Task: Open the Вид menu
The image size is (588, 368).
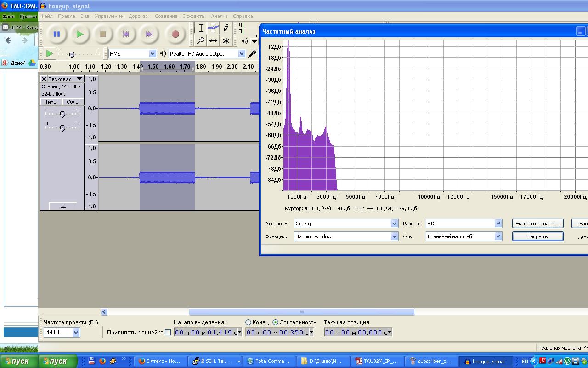Action: (x=85, y=16)
